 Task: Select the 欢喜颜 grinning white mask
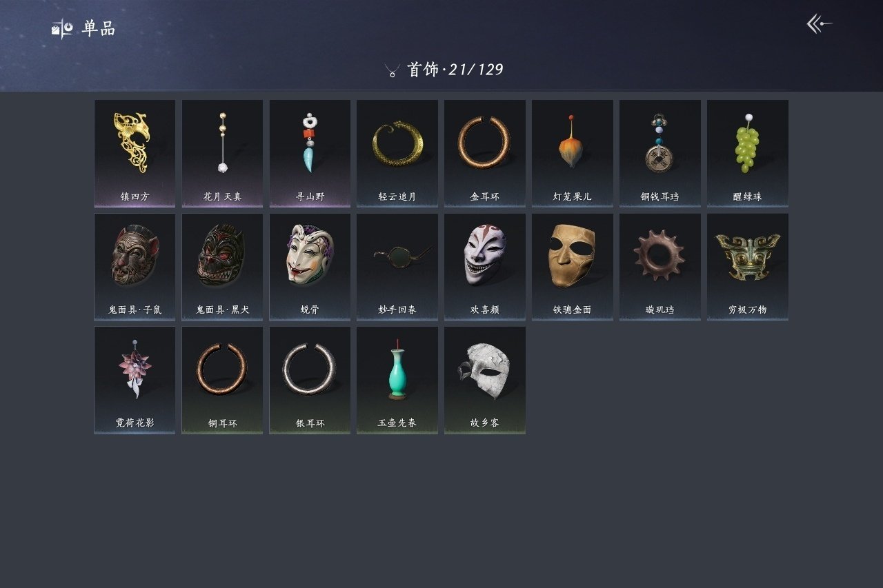pyautogui.click(x=485, y=267)
